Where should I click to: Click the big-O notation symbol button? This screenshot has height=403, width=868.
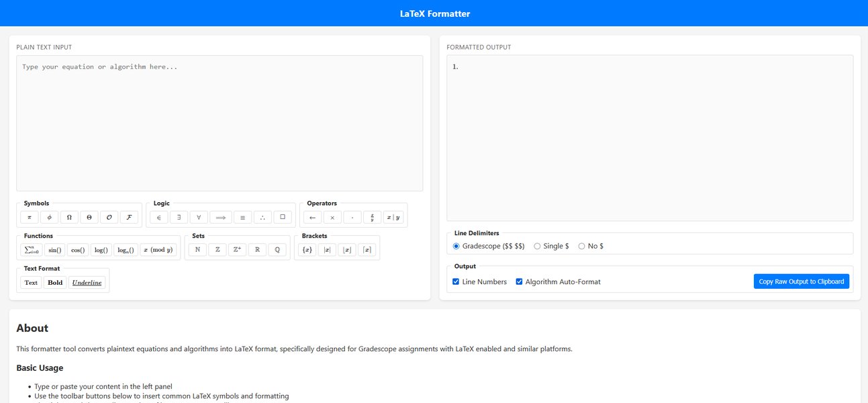click(109, 218)
